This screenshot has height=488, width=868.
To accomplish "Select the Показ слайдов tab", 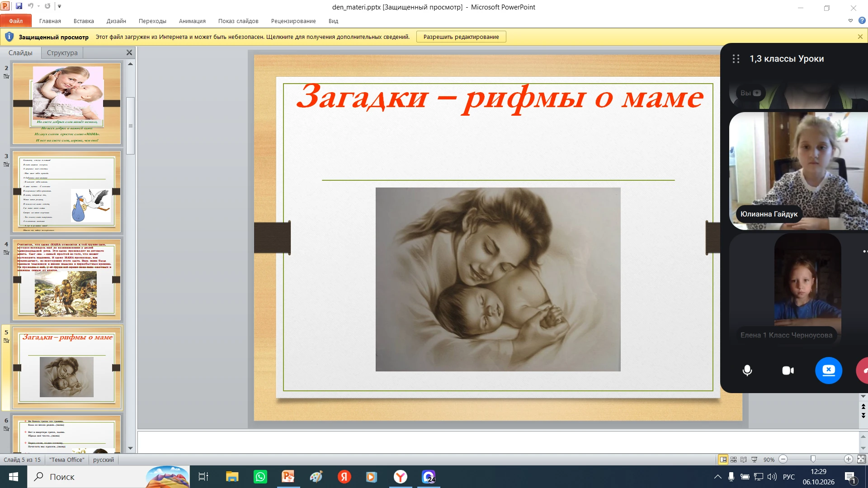I will (238, 21).
